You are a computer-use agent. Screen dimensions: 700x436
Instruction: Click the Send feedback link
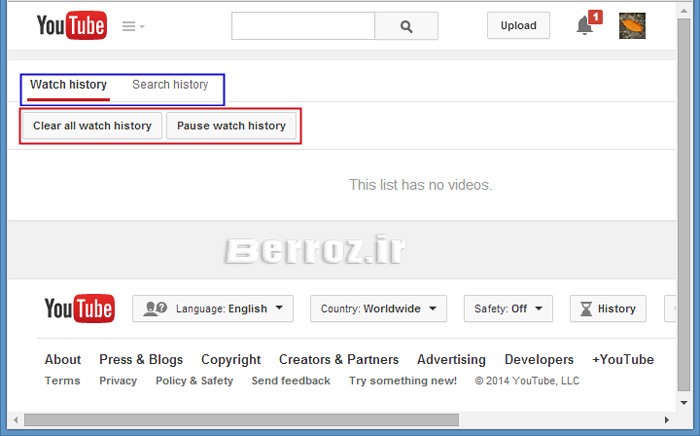point(291,381)
